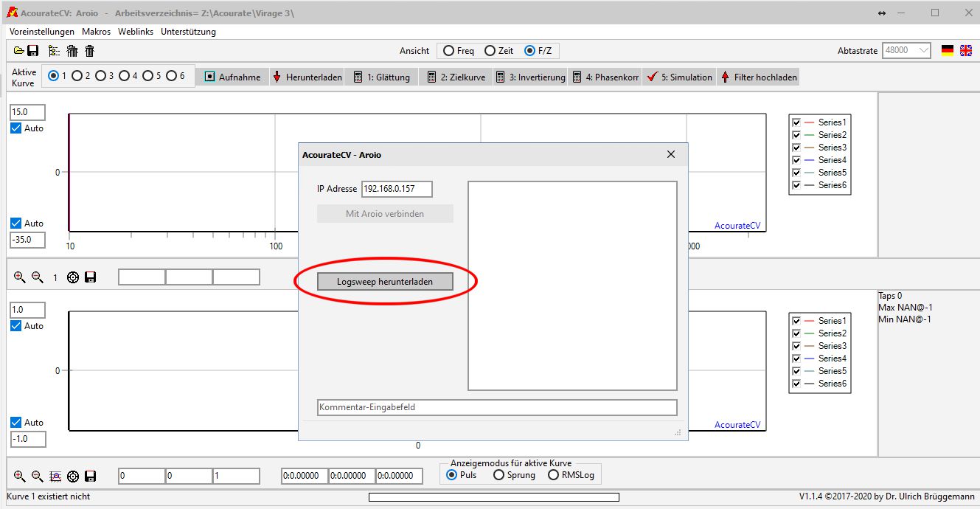This screenshot has width=980, height=509.
Task: Click the IP Adresse input field
Action: click(x=397, y=189)
